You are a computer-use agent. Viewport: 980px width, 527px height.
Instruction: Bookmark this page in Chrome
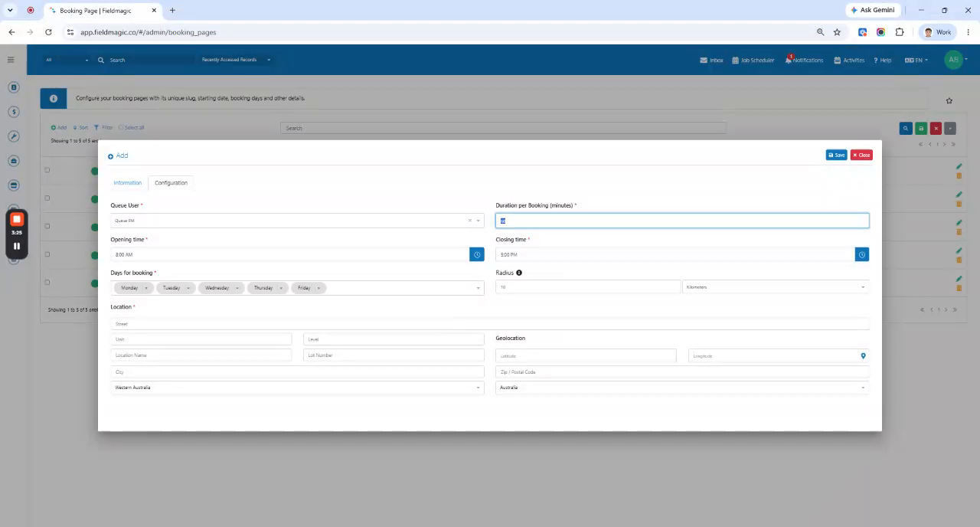coord(837,32)
